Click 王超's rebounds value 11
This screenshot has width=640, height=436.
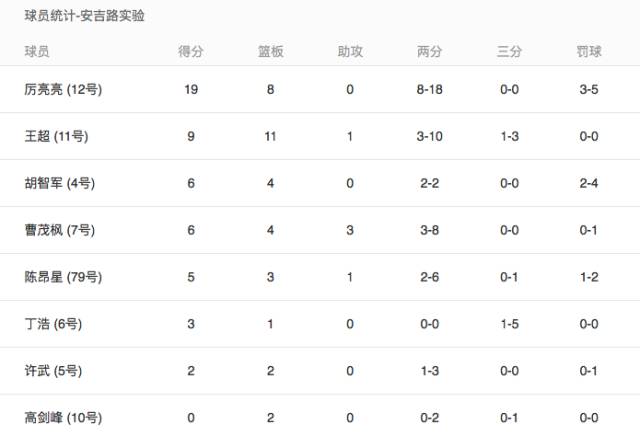[x=270, y=137]
